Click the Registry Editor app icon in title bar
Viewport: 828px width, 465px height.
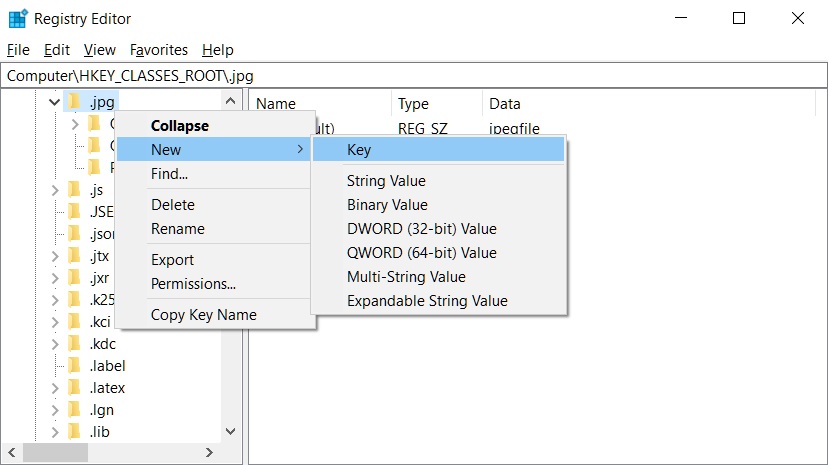click(18, 18)
